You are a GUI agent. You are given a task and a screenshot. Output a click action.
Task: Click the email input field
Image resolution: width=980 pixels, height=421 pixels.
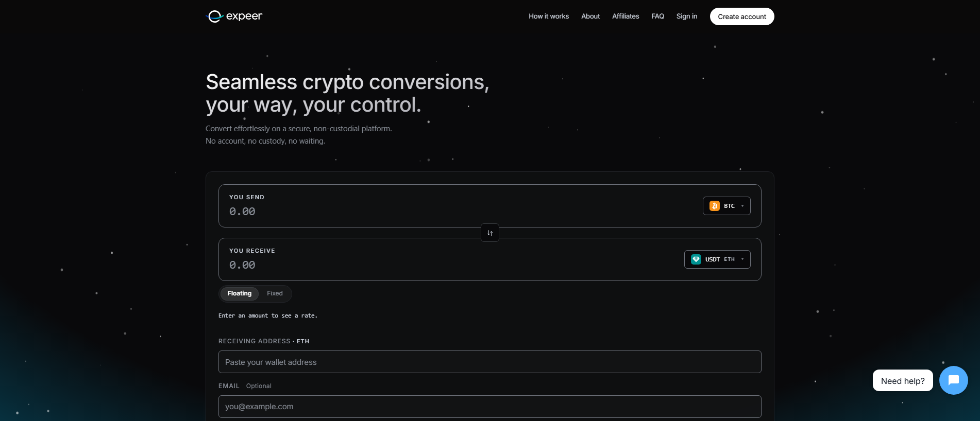[x=490, y=407]
